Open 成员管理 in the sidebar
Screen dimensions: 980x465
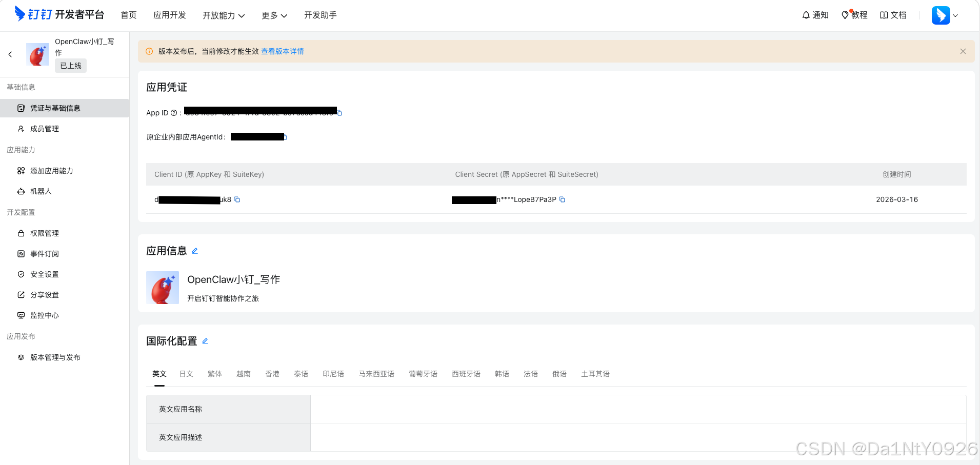pos(65,129)
